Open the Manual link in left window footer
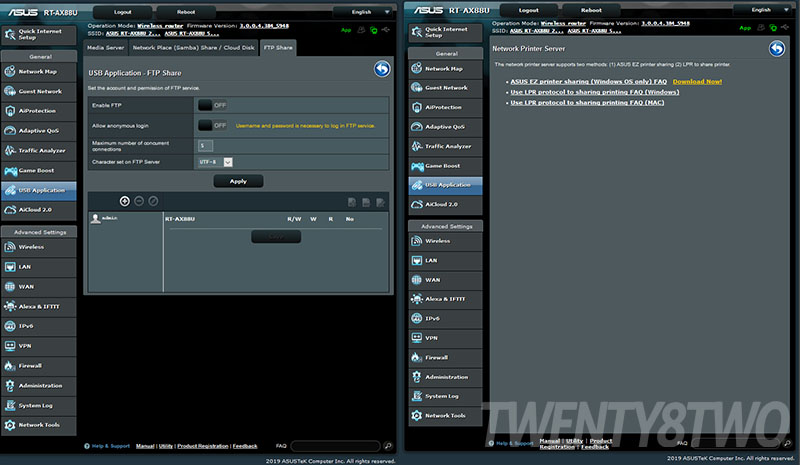The image size is (800, 465). coord(145,446)
